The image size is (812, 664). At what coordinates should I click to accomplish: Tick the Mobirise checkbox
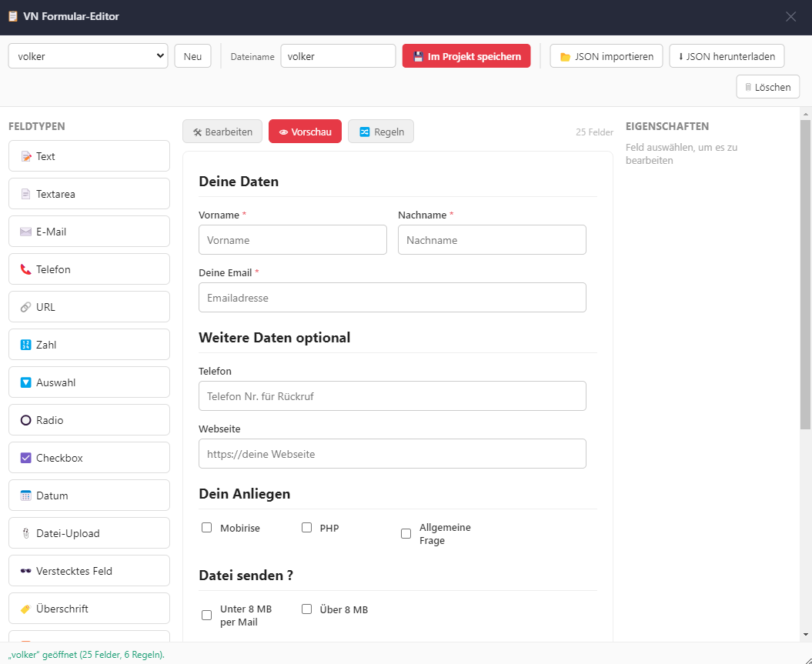click(x=206, y=527)
